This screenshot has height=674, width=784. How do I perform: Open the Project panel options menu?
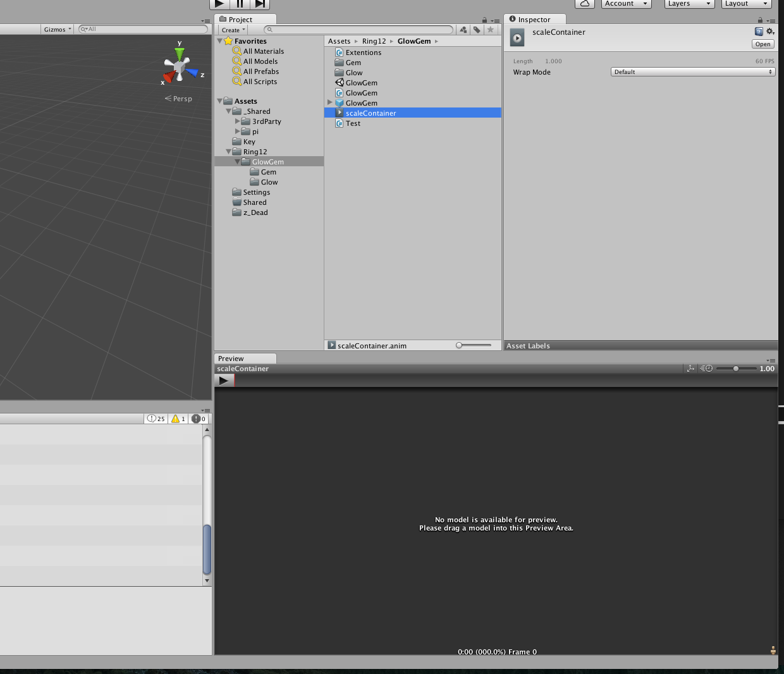(x=495, y=21)
